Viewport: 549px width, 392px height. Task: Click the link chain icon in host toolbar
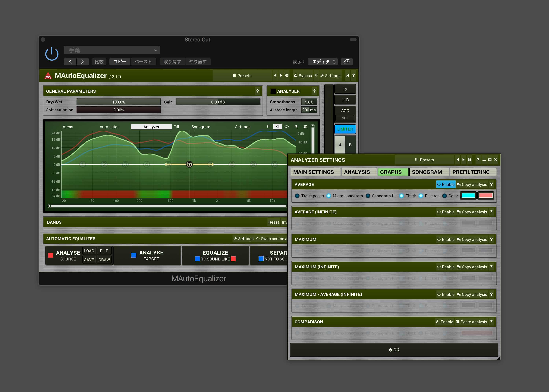coord(347,62)
